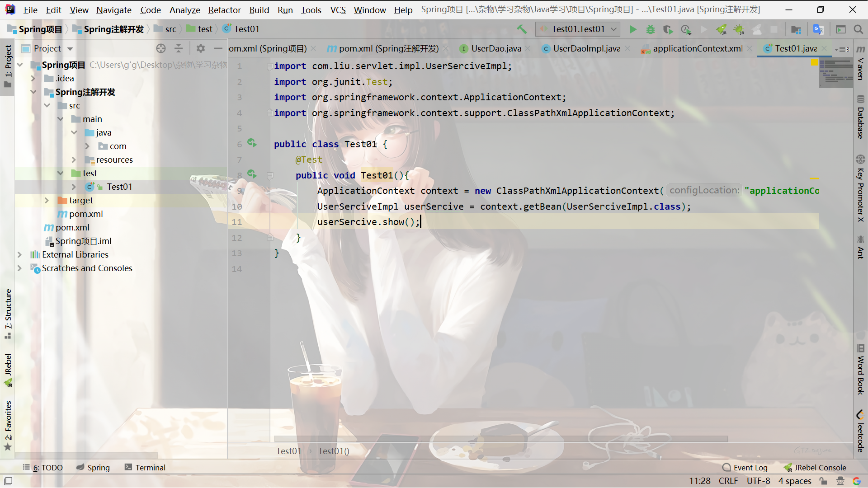
Task: Open the VCS menu
Action: point(338,10)
